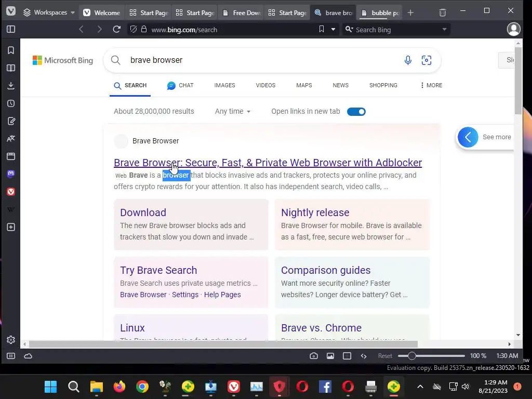Open the Comparison guides sitelink
Screen dimensions: 532x399
coord(326,270)
